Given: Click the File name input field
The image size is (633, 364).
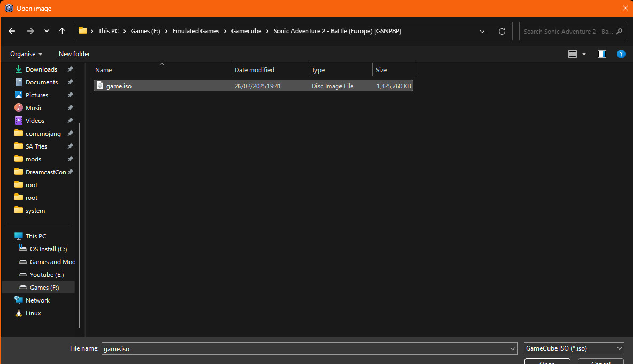Looking at the screenshot, I should click(x=305, y=348).
